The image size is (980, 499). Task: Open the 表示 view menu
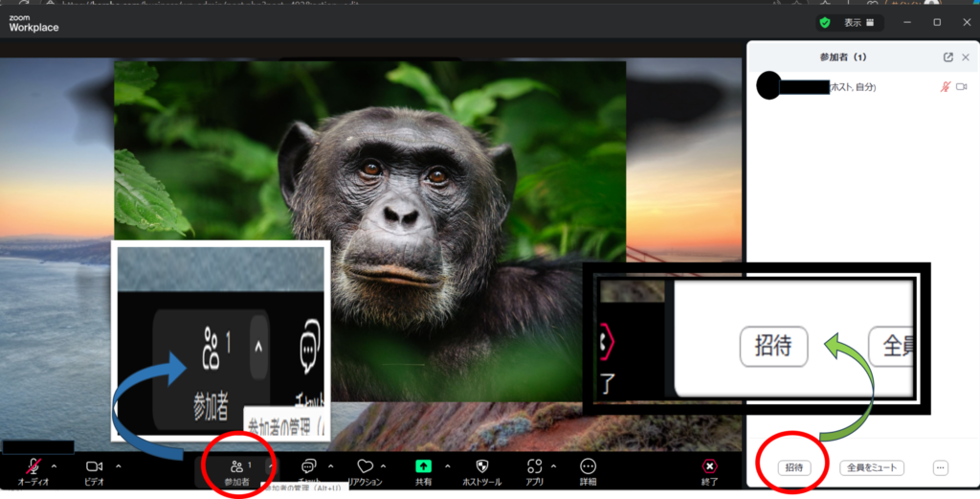[x=857, y=22]
